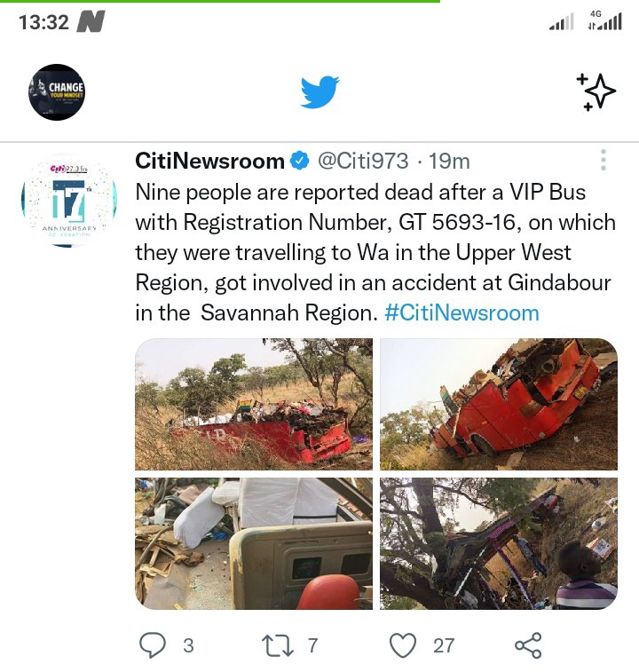Open the sparkle timeline settings icon
Screen dimensions: 639x672
596,92
